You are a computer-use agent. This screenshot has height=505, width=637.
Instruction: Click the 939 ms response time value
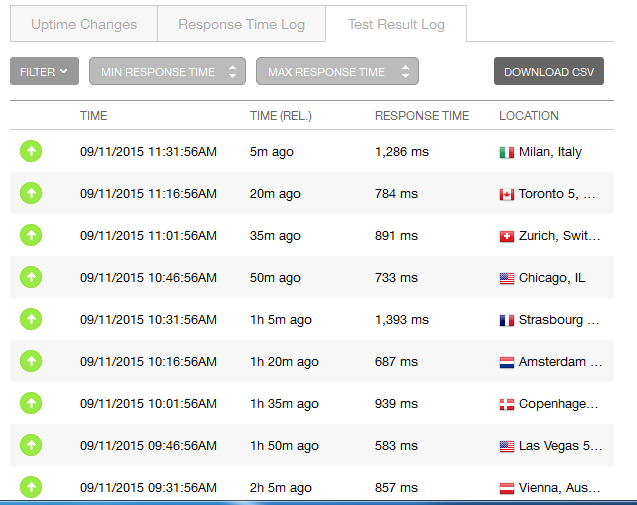coord(396,403)
